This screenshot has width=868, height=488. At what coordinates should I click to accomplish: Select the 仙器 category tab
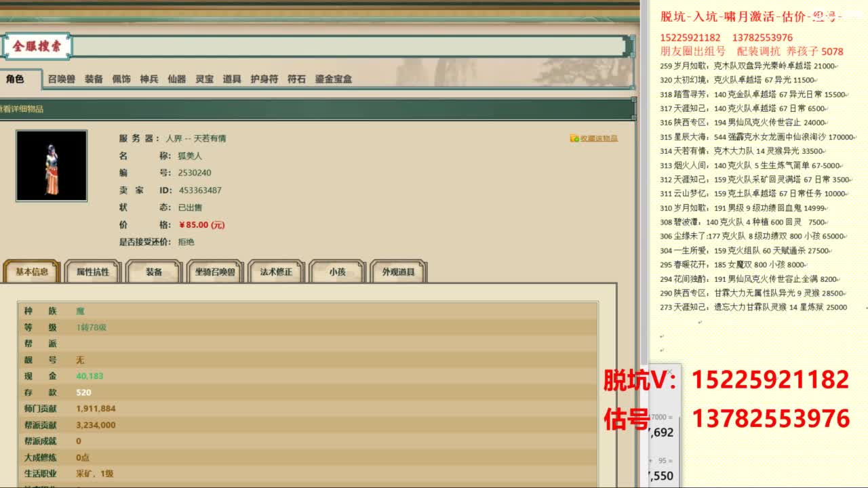177,79
